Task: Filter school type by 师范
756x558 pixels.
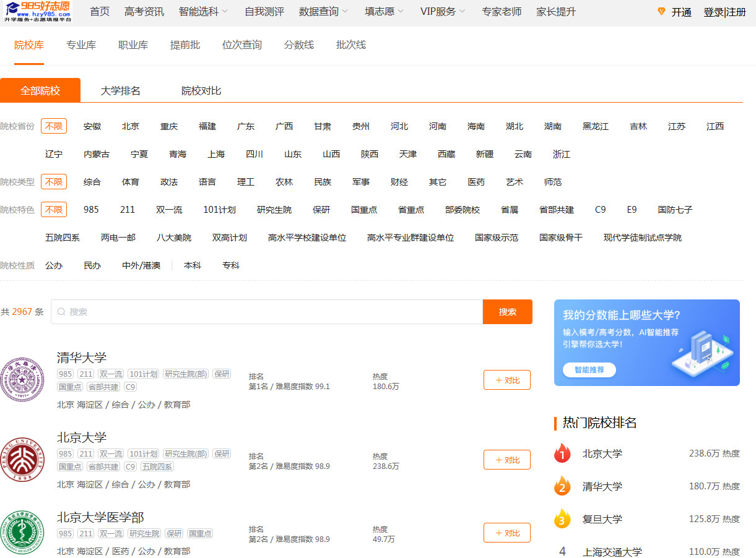Action: pos(553,182)
